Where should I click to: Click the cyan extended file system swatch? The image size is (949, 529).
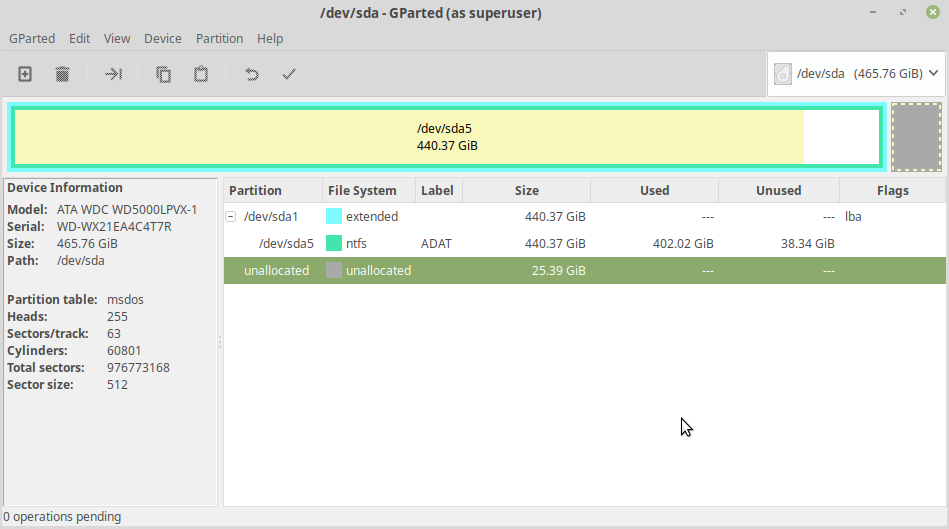point(333,216)
